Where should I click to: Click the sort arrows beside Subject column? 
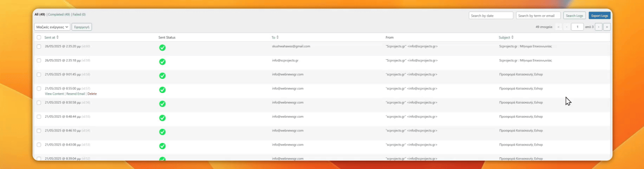tap(513, 37)
